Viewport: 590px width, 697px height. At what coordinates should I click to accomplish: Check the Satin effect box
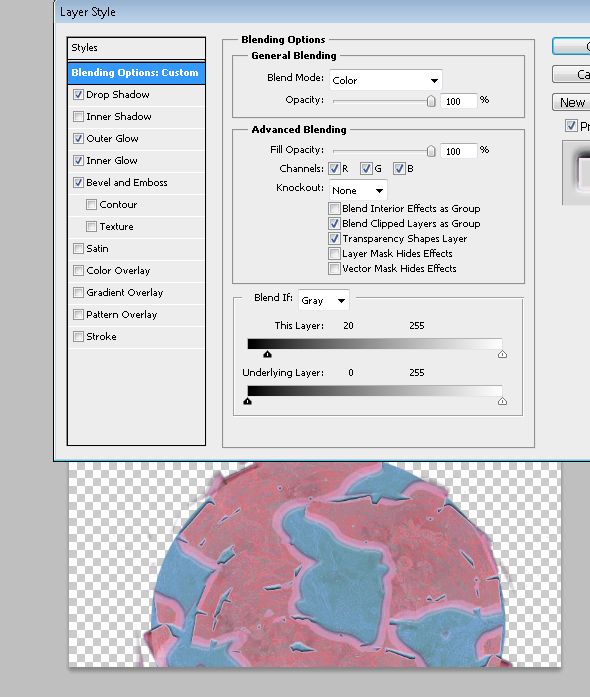pos(78,248)
